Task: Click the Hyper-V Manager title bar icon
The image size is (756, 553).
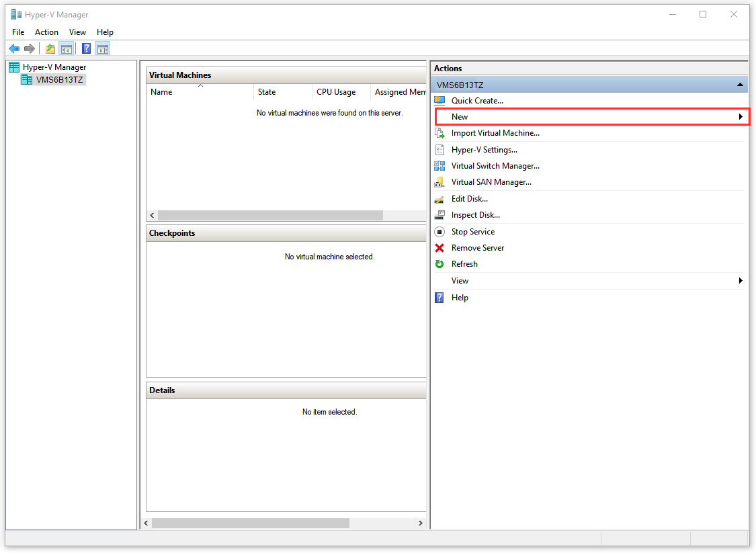Action: (x=16, y=15)
